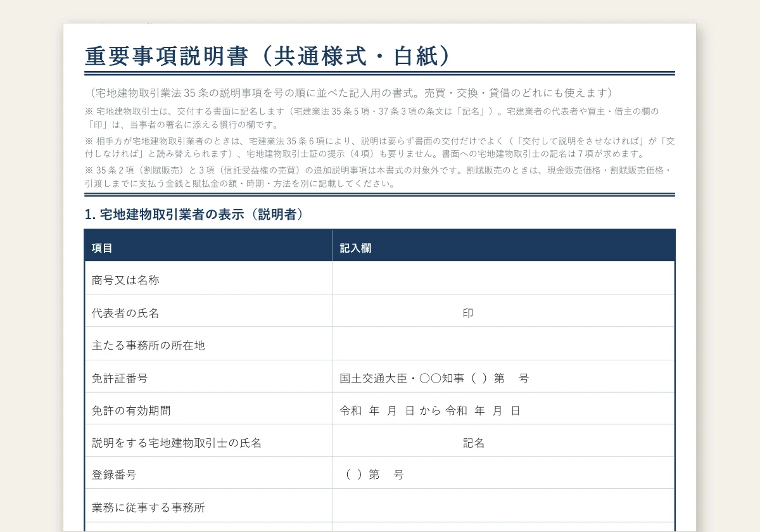Click the note starting ※ 宅地建物取引士は、交付する書面

coord(372,118)
